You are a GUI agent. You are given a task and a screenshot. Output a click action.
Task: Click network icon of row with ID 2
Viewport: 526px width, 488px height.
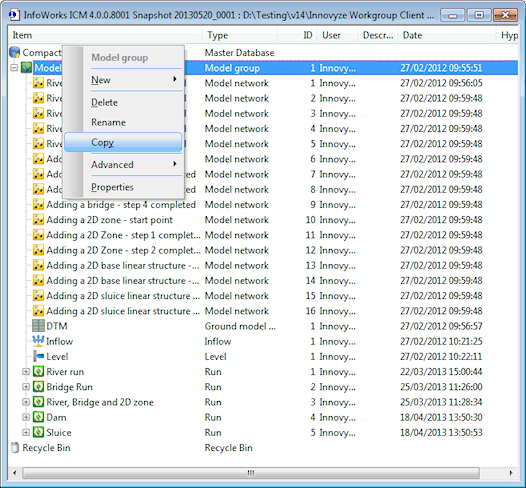[x=38, y=98]
